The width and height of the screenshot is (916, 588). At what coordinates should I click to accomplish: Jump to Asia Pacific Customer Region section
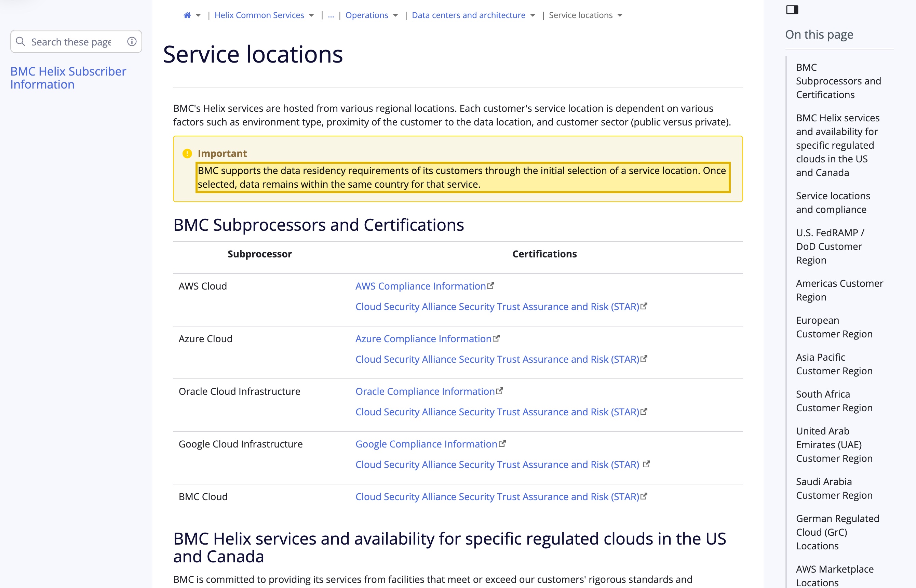point(834,364)
